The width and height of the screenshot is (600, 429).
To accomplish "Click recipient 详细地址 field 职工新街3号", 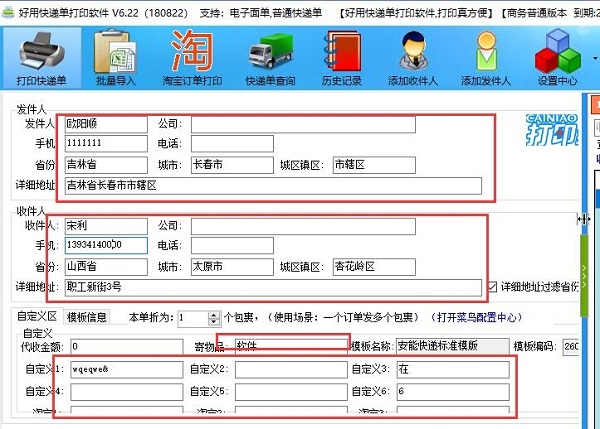I will coord(273,287).
